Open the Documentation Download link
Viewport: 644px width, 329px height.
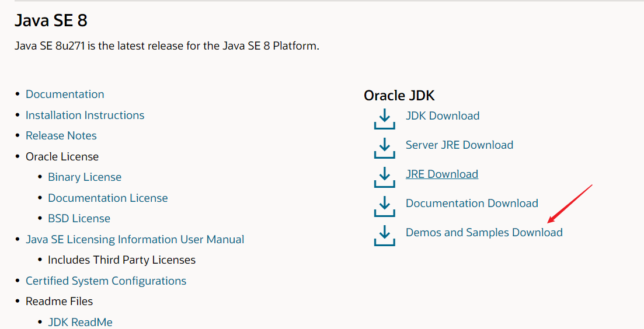472,203
